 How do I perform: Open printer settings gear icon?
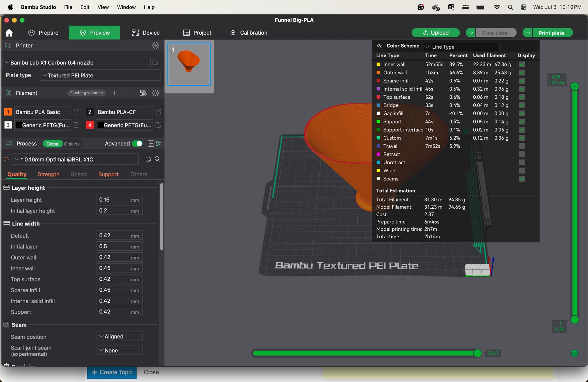point(156,46)
